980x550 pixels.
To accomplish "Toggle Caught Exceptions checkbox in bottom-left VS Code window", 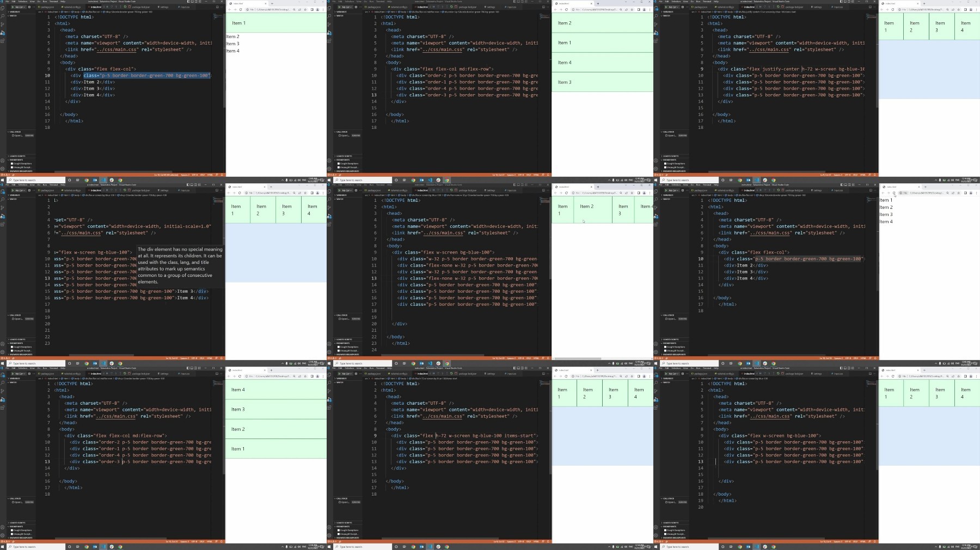I will click(x=12, y=530).
